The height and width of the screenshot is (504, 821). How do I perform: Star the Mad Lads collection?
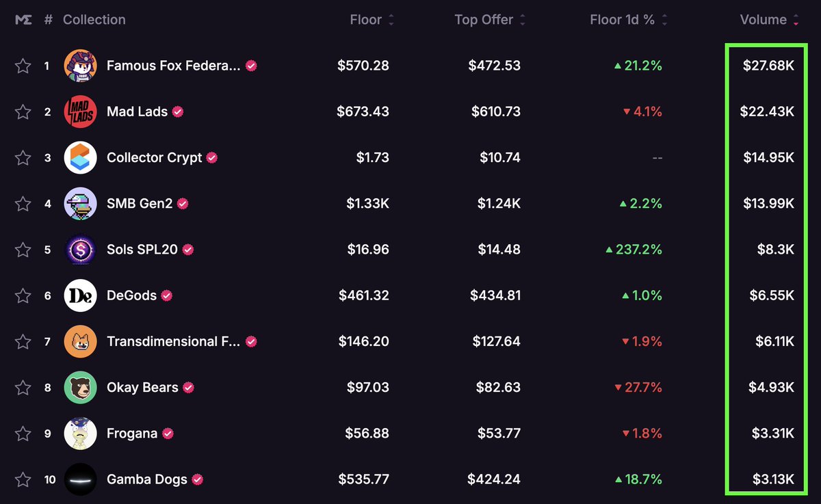coord(23,111)
